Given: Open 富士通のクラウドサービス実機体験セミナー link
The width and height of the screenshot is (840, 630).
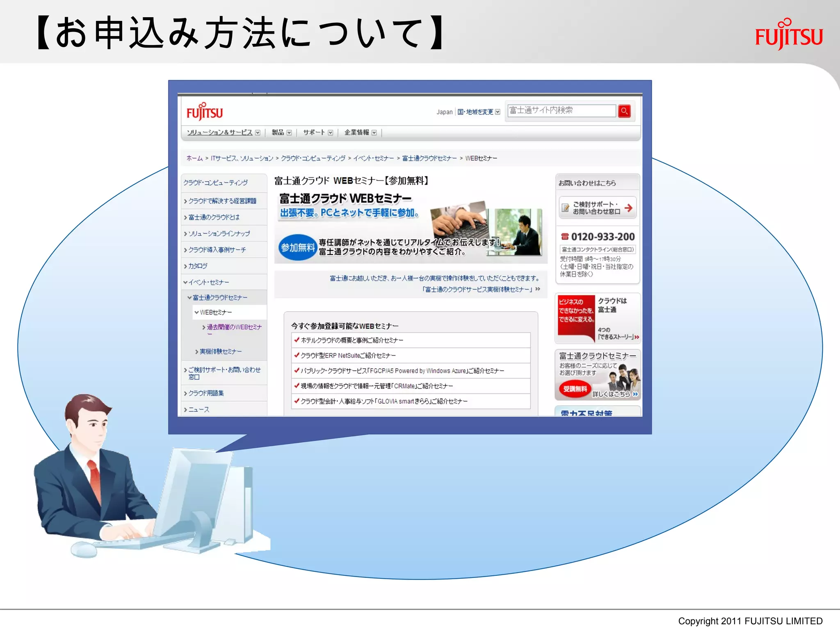Looking at the screenshot, I should pyautogui.click(x=478, y=290).
